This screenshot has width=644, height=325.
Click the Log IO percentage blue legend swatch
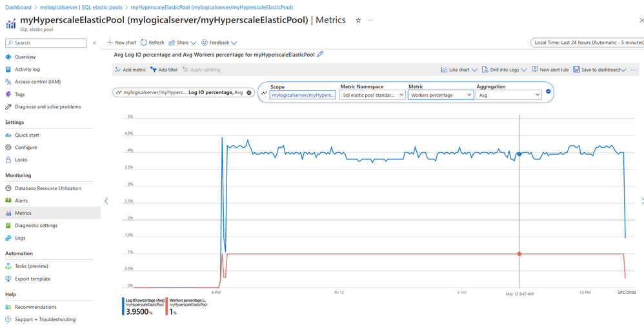123,306
